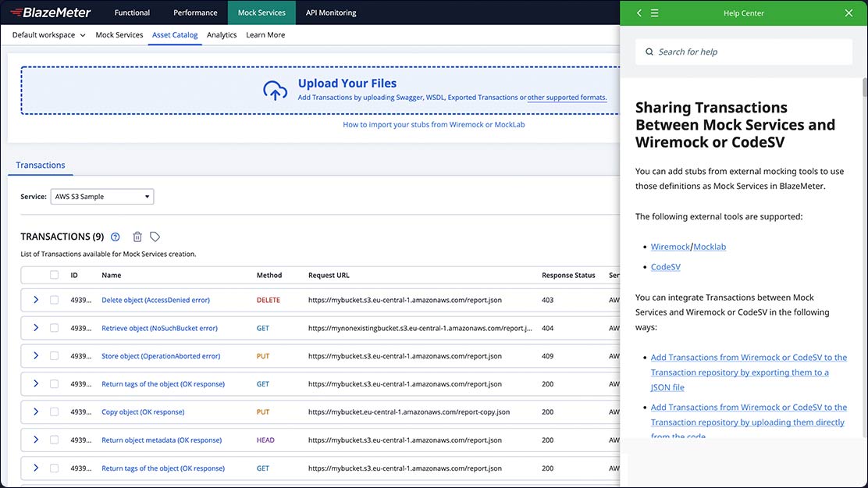
Task: Open Delete object (AccessDenied error) transaction link
Action: [x=155, y=300]
